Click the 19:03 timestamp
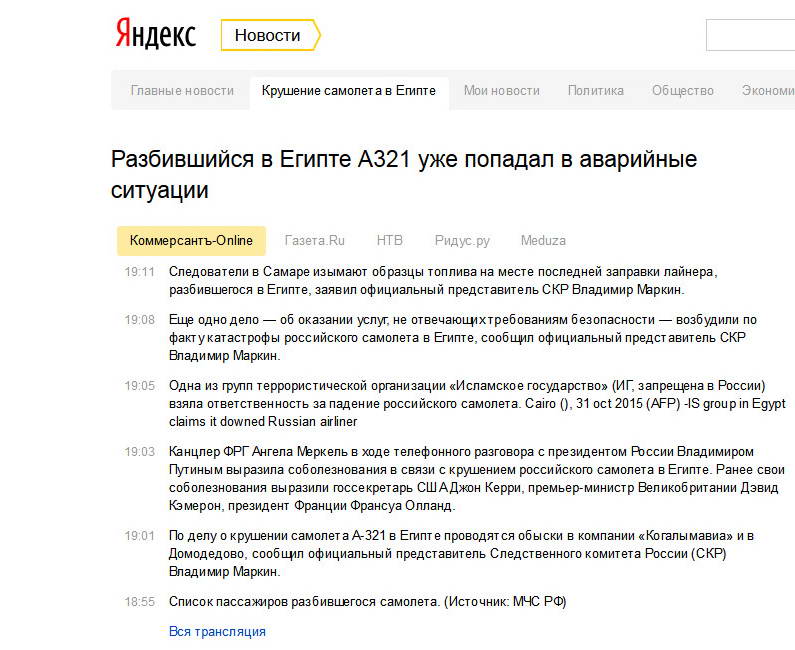Image resolution: width=795 pixels, height=650 pixels. (139, 452)
